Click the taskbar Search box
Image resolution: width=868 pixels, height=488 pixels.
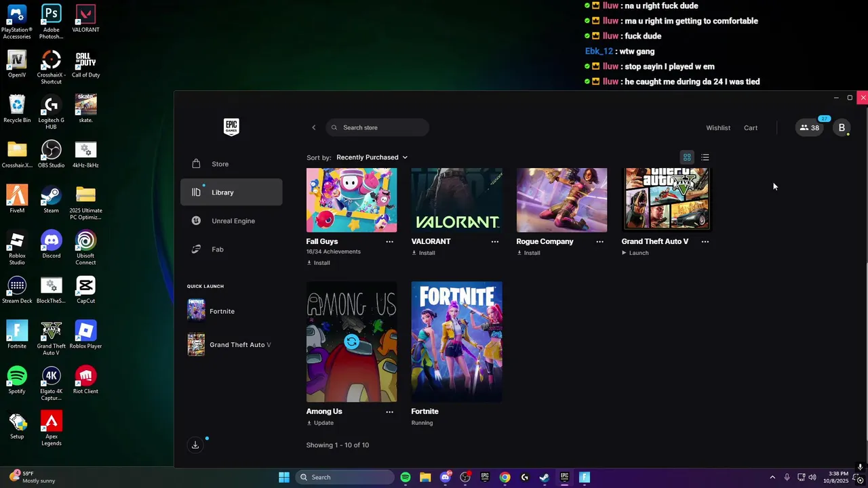point(346,477)
